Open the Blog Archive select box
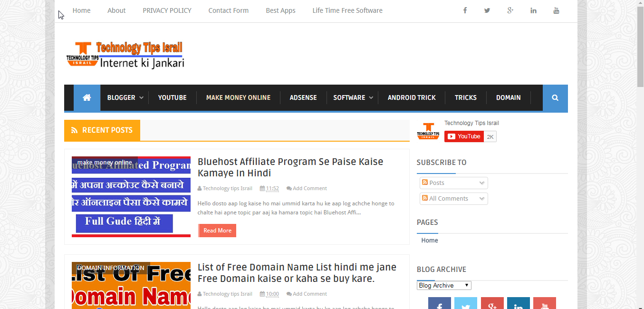This screenshot has height=309, width=644. pyautogui.click(x=444, y=285)
